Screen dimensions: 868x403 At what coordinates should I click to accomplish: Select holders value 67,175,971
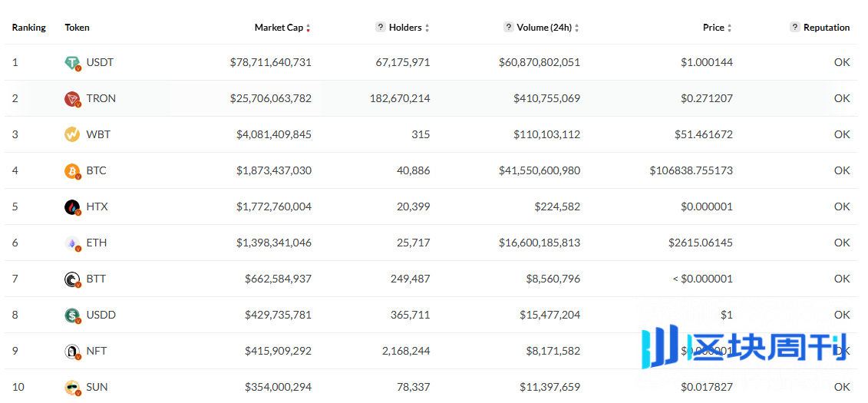(402, 62)
